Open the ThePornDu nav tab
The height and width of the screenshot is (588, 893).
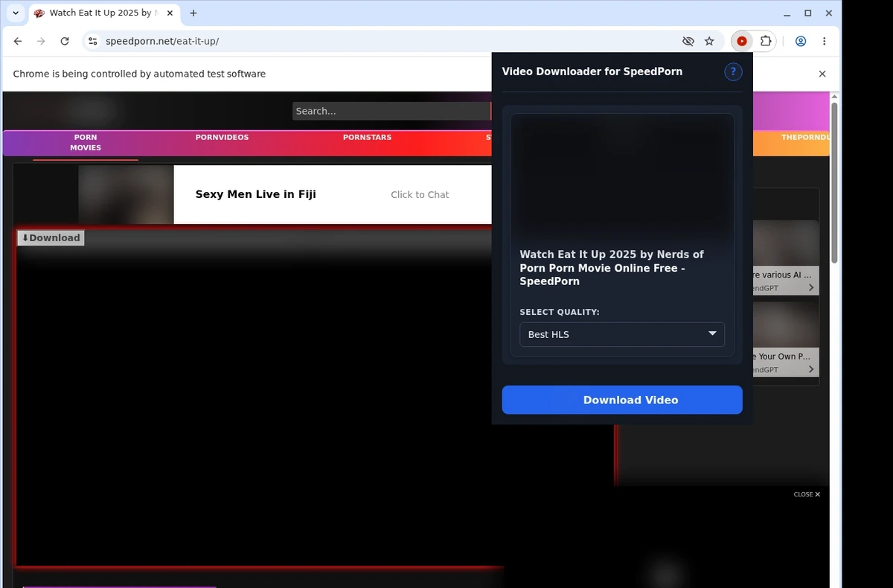coord(805,137)
